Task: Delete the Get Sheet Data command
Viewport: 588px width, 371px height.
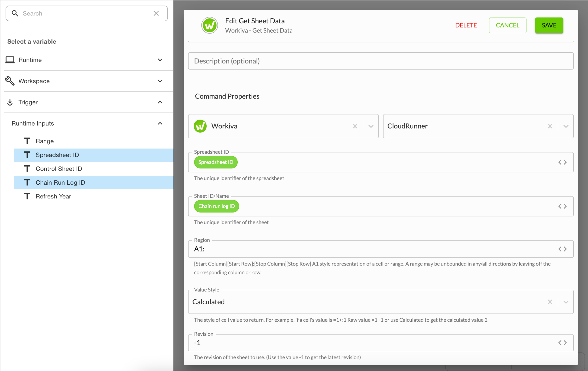Action: [466, 25]
